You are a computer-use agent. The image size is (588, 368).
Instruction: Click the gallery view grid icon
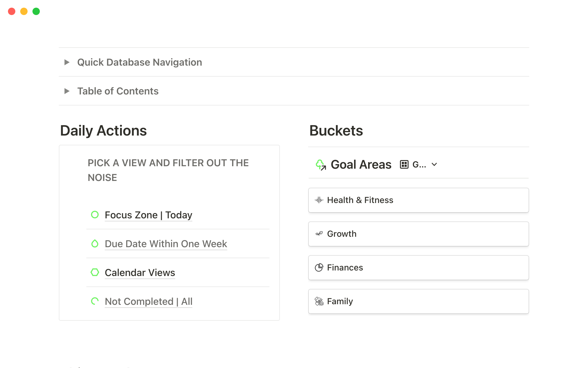[404, 165]
